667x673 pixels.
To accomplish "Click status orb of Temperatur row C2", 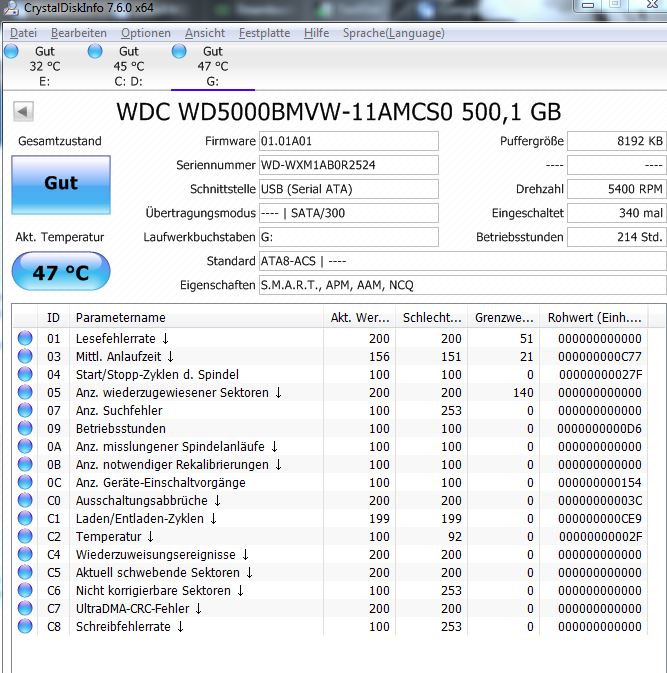I will (25, 537).
